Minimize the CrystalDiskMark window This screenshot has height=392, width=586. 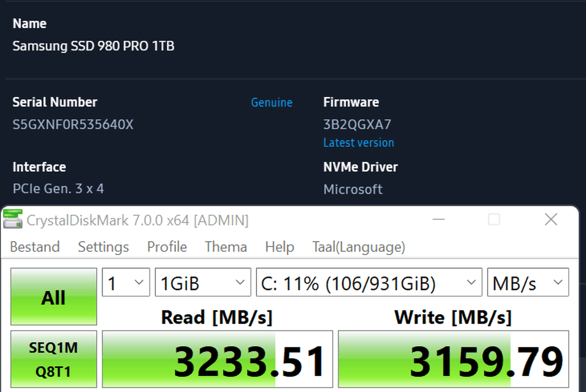438,220
